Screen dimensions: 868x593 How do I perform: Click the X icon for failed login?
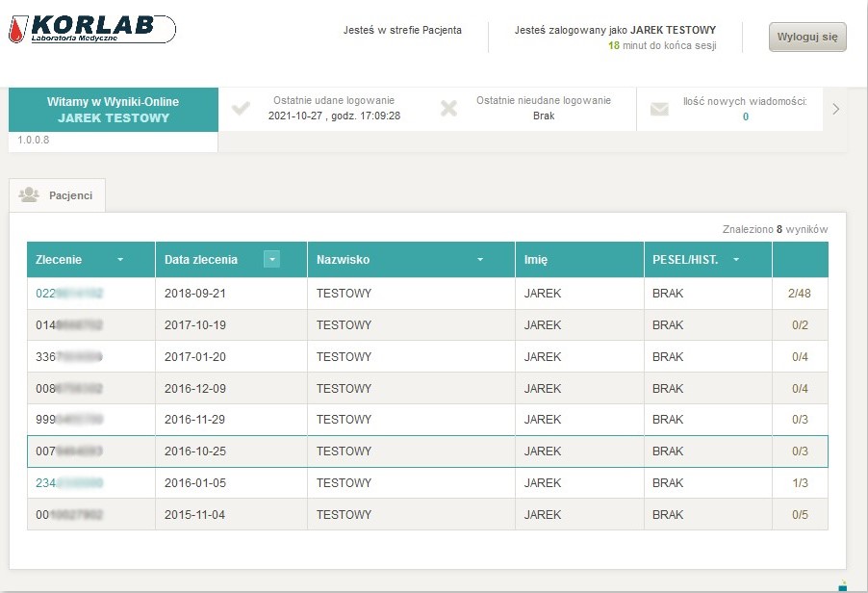coord(448,108)
